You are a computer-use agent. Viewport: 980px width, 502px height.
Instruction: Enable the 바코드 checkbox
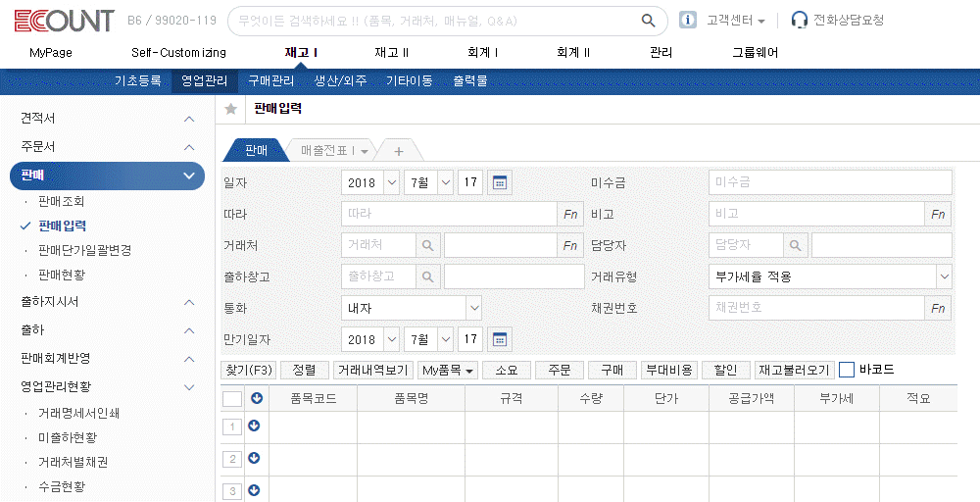click(x=847, y=370)
